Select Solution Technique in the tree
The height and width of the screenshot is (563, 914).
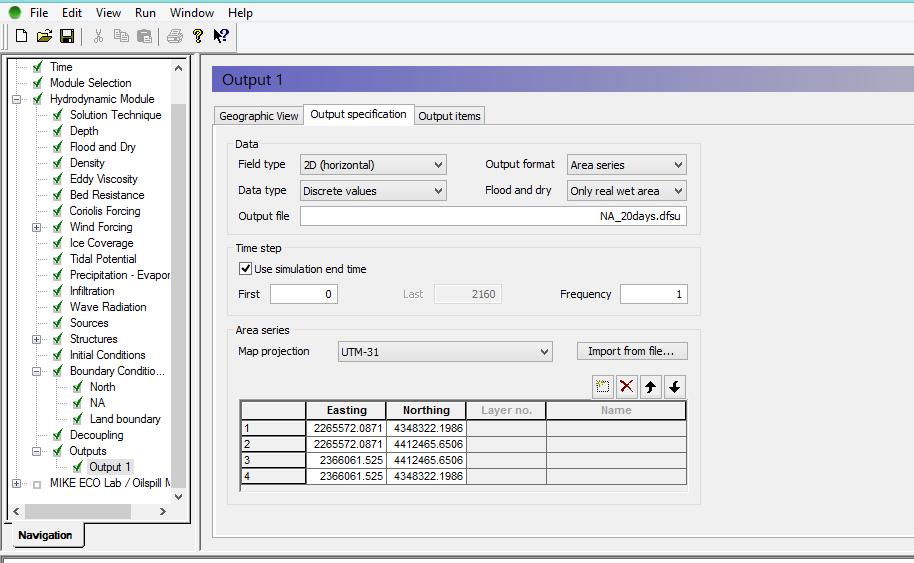(115, 115)
